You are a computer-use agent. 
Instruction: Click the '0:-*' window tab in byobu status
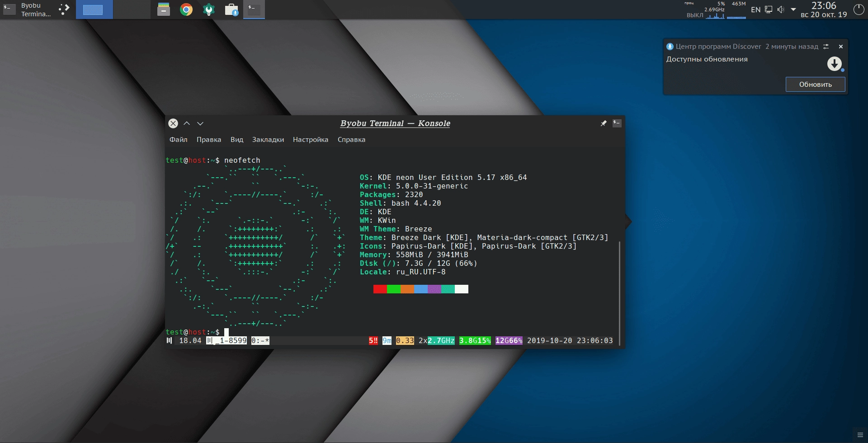(260, 341)
